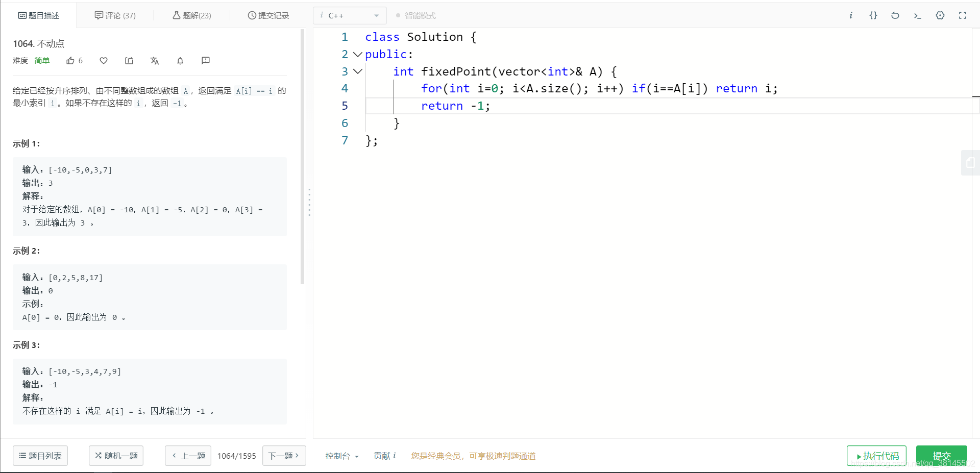
Task: Expand the 控制台 console dropdown
Action: [x=342, y=456]
